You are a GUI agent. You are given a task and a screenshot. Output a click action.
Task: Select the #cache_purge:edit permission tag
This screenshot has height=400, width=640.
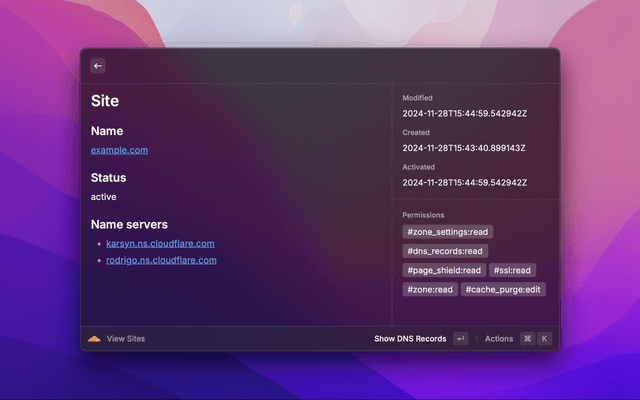click(x=504, y=289)
